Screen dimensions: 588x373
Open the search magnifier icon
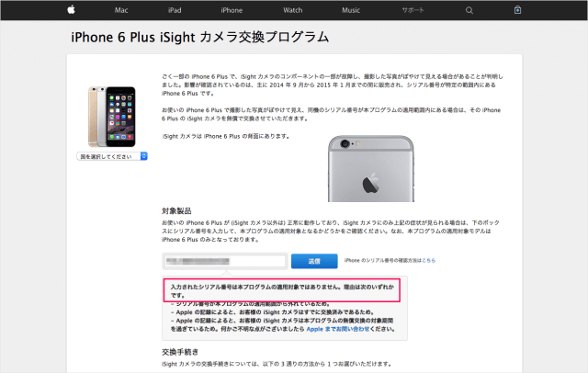[469, 10]
